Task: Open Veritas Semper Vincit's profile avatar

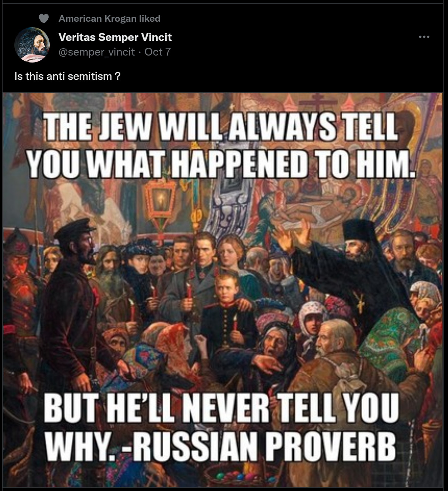Action: [32, 45]
